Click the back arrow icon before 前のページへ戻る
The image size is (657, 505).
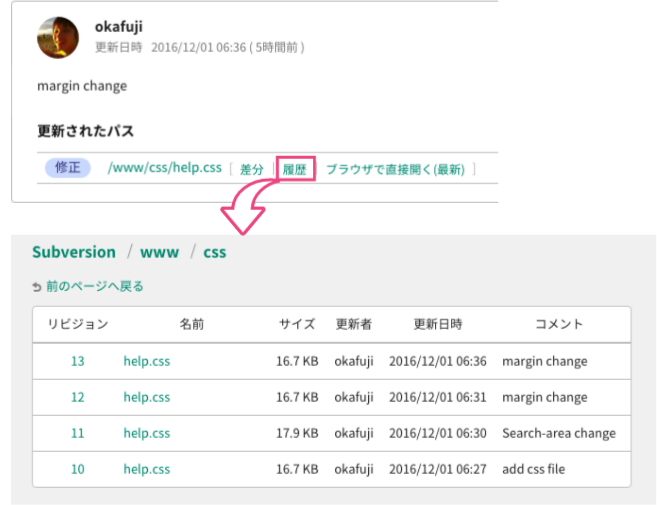[x=37, y=287]
